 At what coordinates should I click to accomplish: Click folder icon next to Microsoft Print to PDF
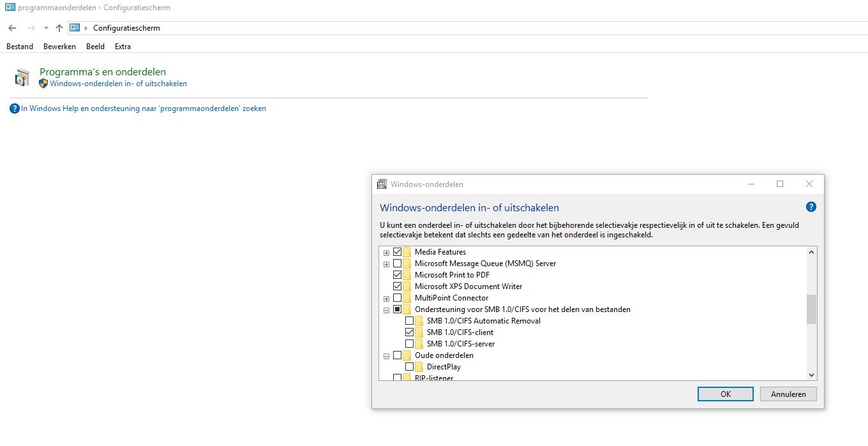(x=407, y=275)
